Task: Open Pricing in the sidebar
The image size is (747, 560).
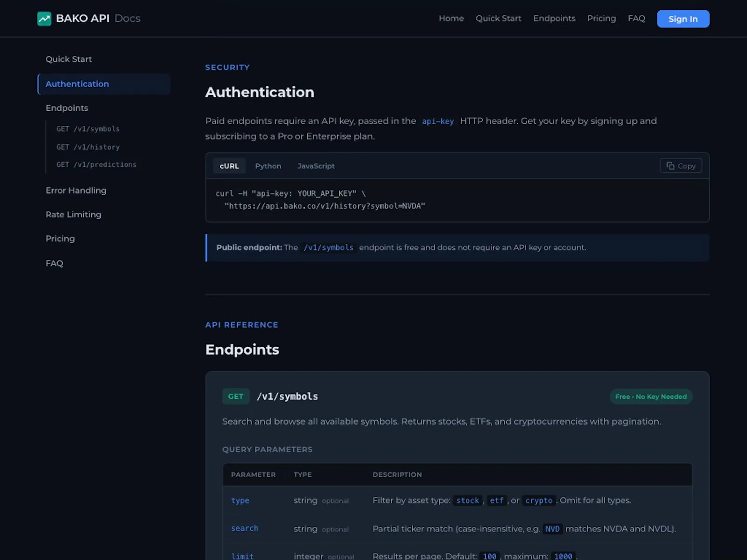Action: (60, 238)
